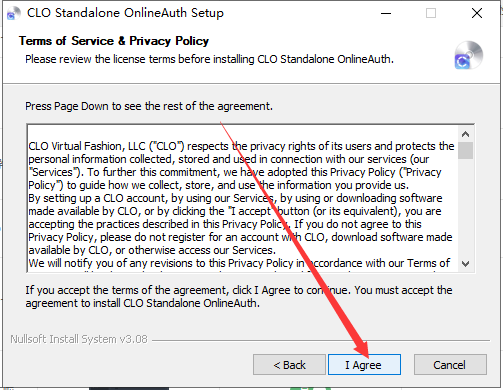Close the setup window with X
The width and height of the screenshot is (503, 390).
click(477, 13)
